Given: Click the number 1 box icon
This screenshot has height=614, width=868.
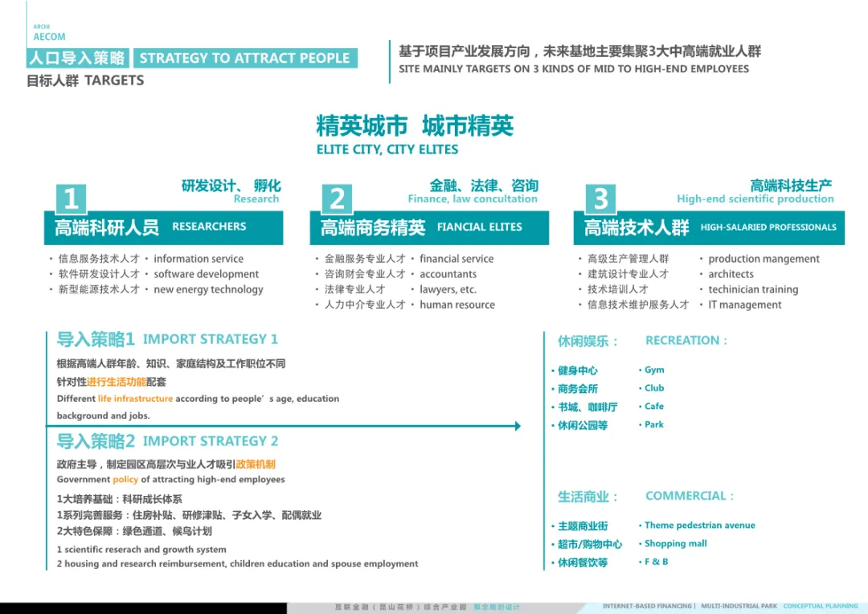Looking at the screenshot, I should click(71, 199).
